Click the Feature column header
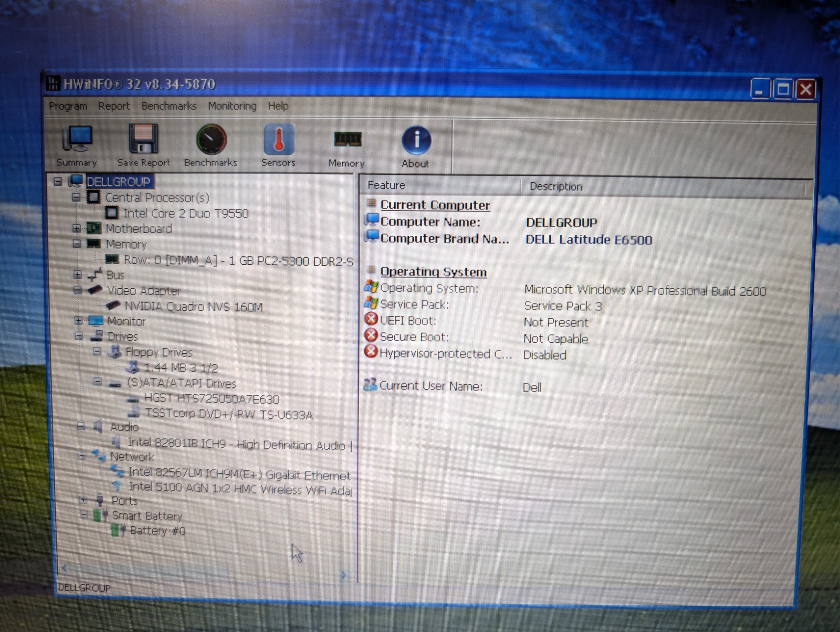Screen dimensions: 840x632 pyautogui.click(x=440, y=185)
